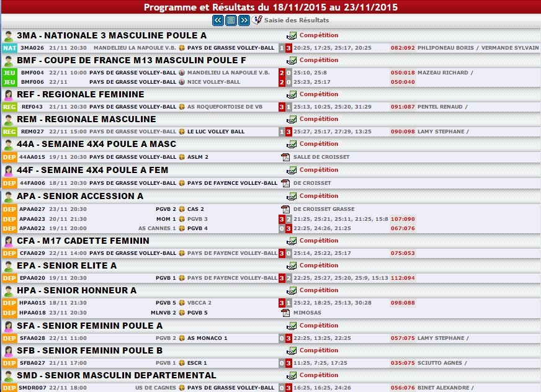541x392 pixels.
Task: Open PDF icon for match APAA027
Action: (x=285, y=209)
